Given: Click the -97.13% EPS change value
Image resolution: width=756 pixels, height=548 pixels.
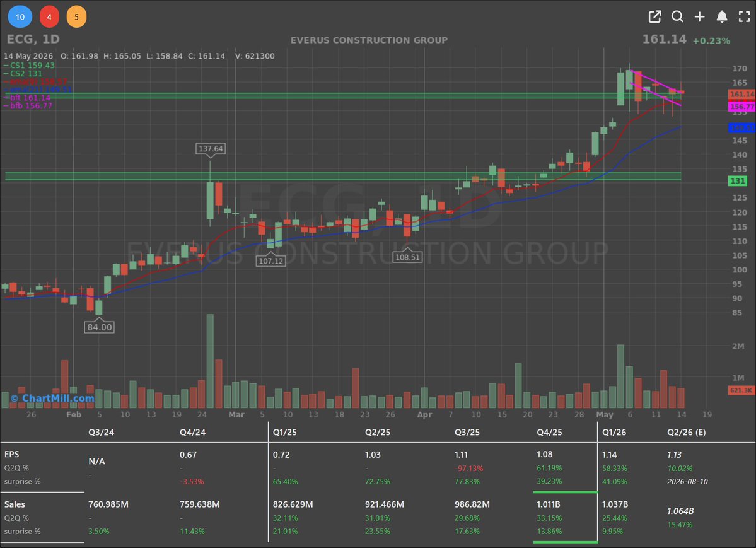Looking at the screenshot, I should tap(468, 468).
